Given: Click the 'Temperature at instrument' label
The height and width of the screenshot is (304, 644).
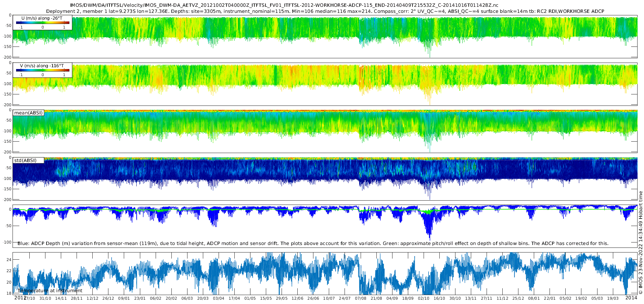Looking at the screenshot, I should (50, 291).
